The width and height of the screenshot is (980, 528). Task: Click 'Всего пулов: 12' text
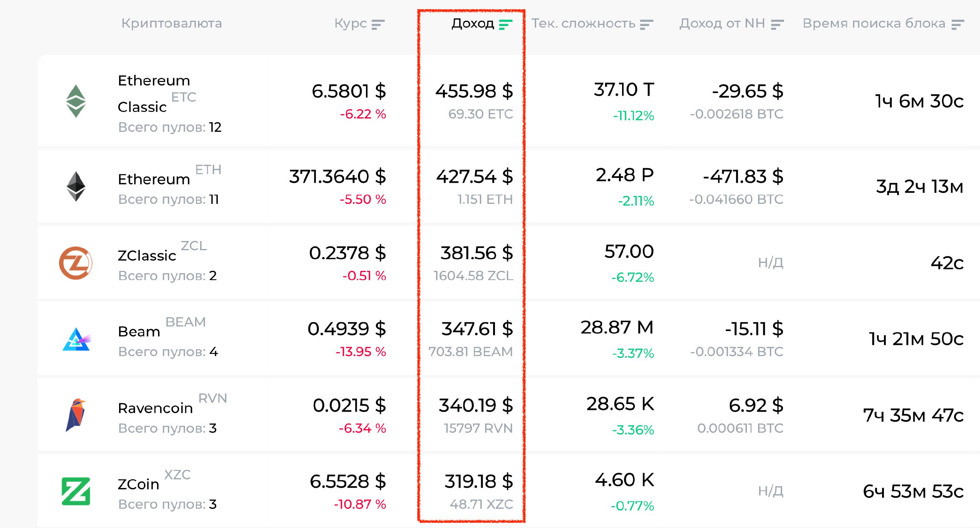pyautogui.click(x=170, y=127)
